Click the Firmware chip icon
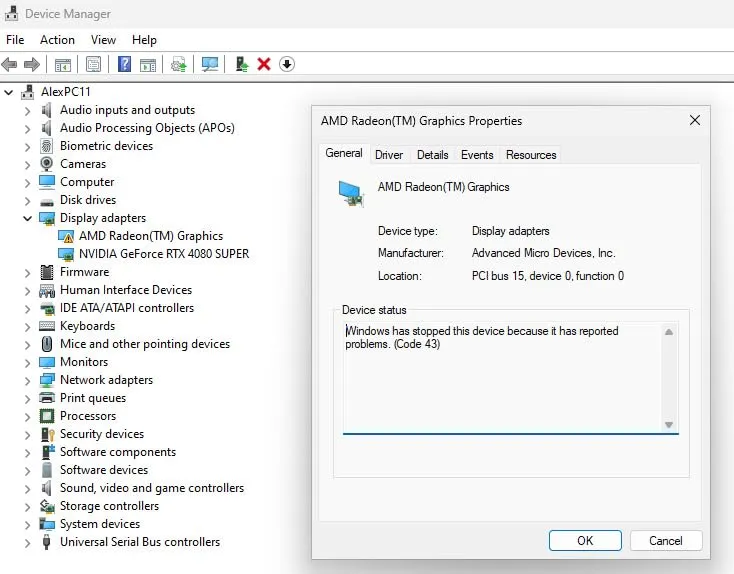734x574 pixels. [47, 272]
